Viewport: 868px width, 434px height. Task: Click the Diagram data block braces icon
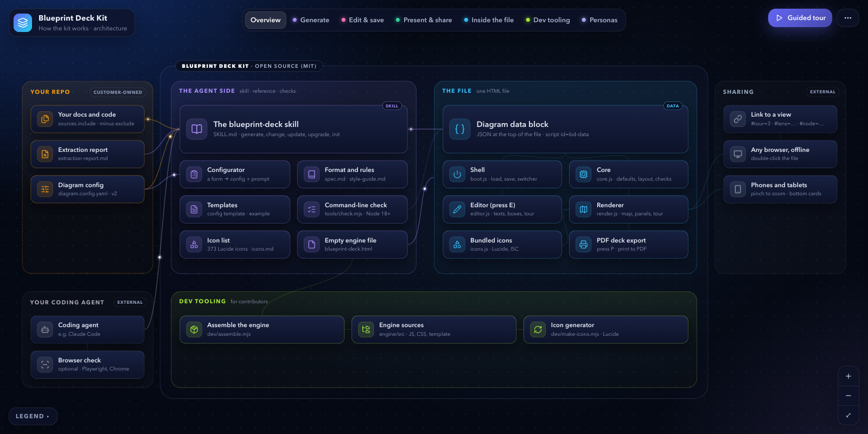pos(460,129)
